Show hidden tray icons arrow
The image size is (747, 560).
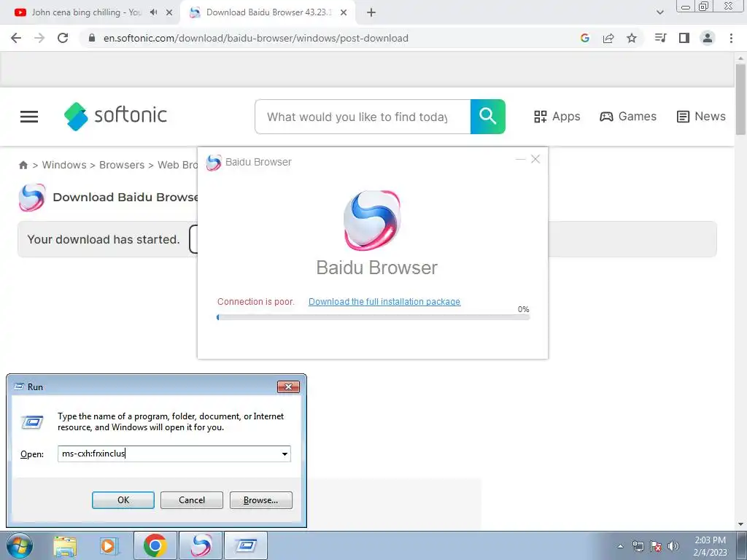point(620,546)
